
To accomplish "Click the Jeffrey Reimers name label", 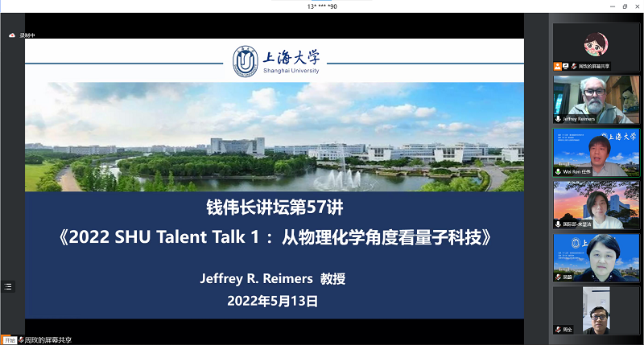I will click(x=579, y=119).
